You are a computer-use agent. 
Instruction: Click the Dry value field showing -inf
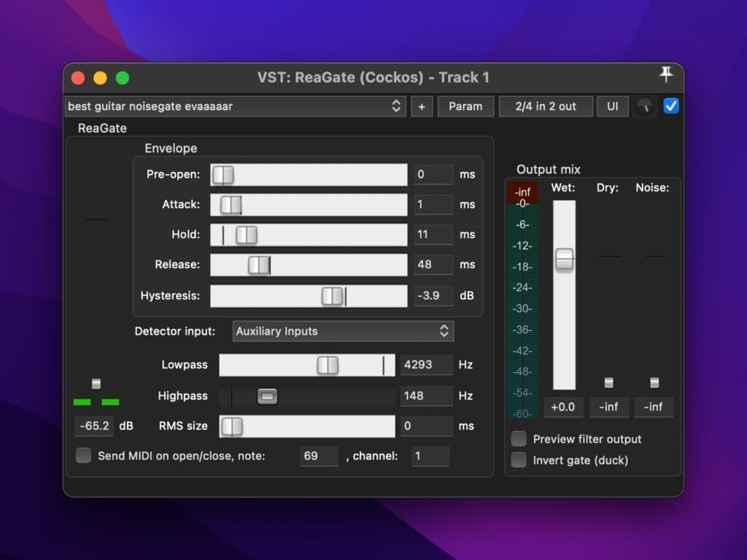pyautogui.click(x=609, y=407)
